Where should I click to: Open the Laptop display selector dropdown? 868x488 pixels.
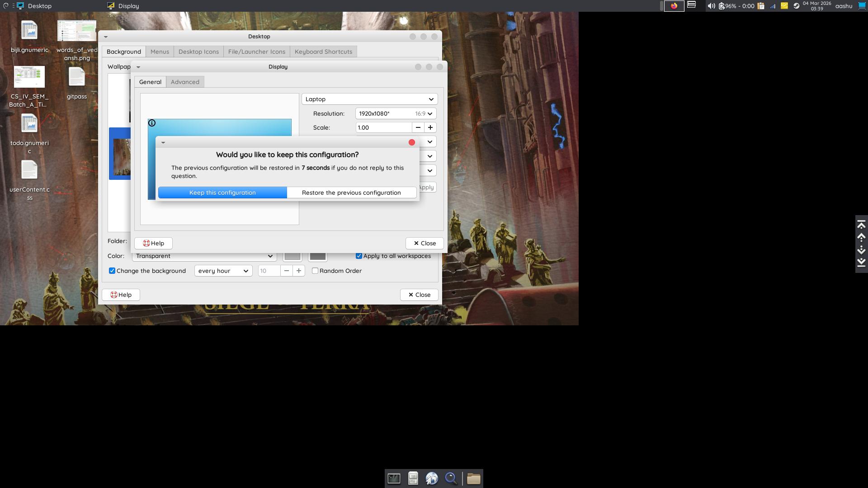[369, 99]
